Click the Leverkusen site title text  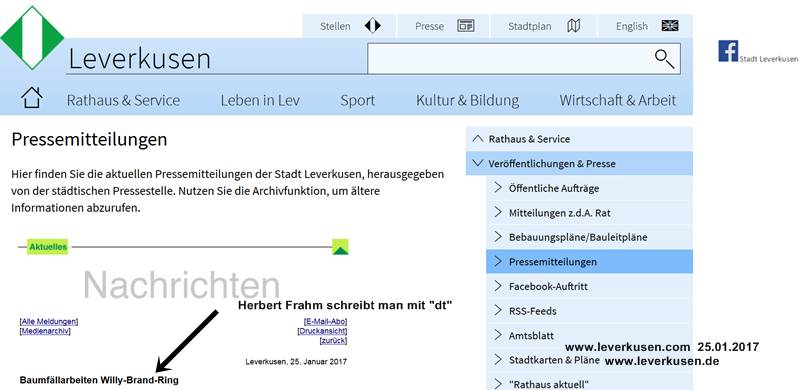[x=139, y=59]
